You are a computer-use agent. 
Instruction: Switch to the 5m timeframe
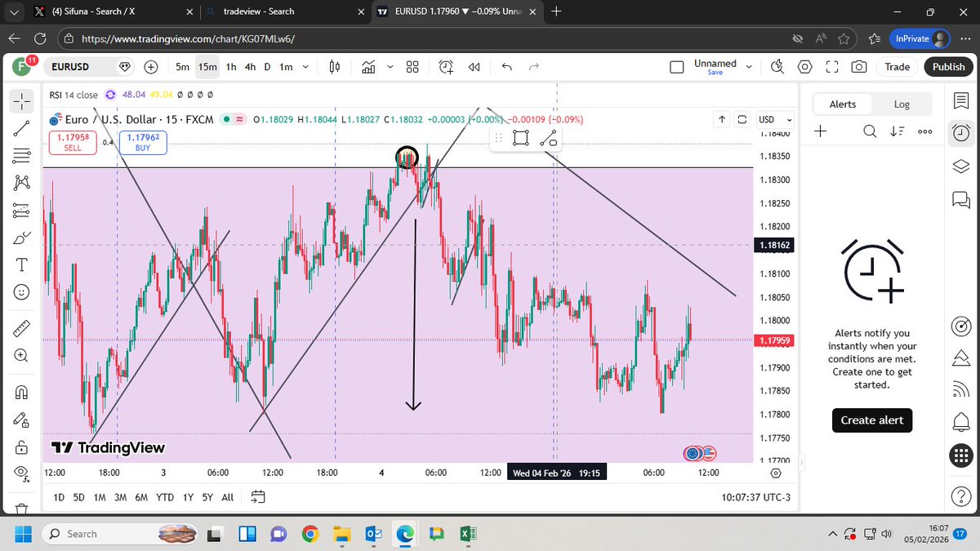click(x=182, y=67)
